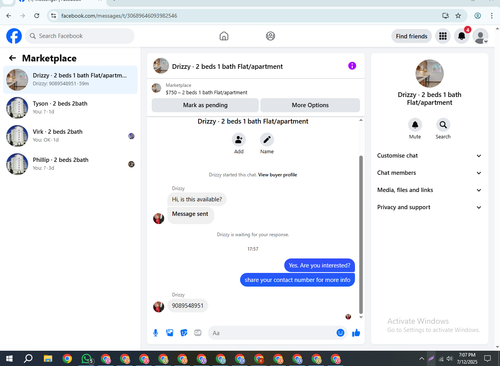Open the account profile avatar menu
500x366 pixels.
(x=480, y=36)
